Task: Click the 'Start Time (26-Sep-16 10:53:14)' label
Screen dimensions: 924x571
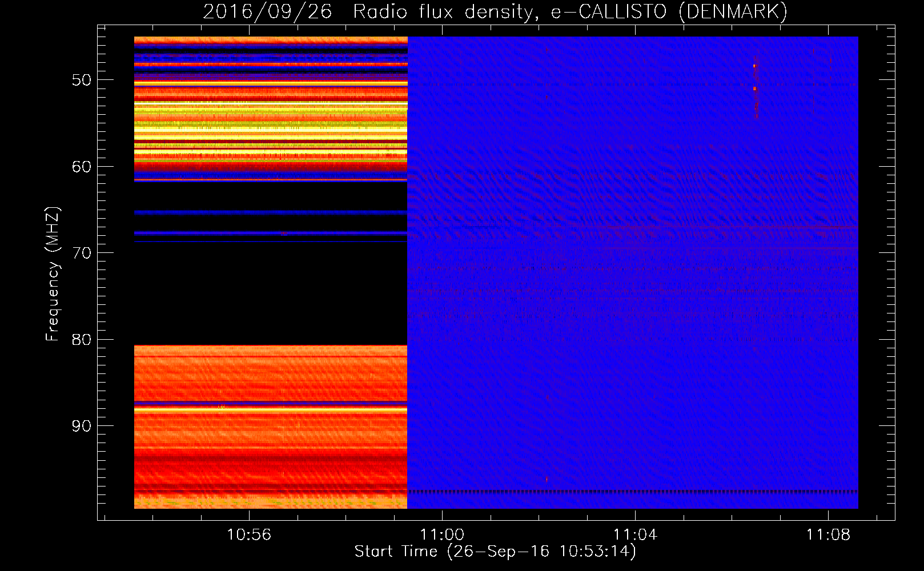Action: (495, 552)
